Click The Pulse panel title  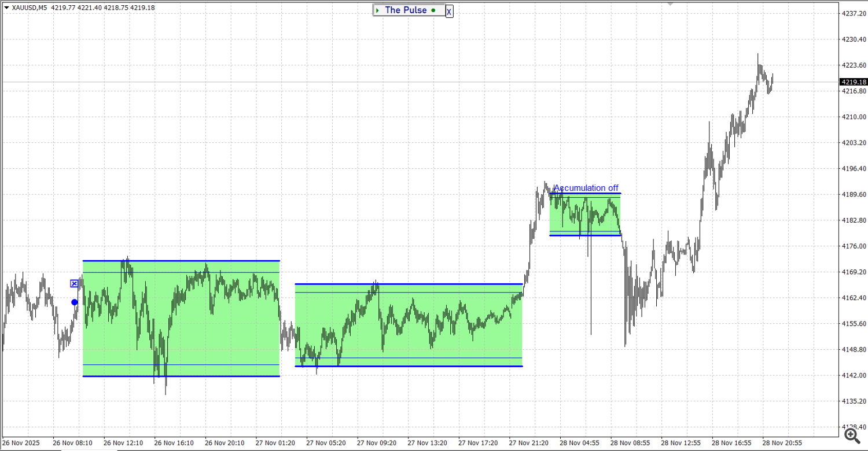pos(407,10)
